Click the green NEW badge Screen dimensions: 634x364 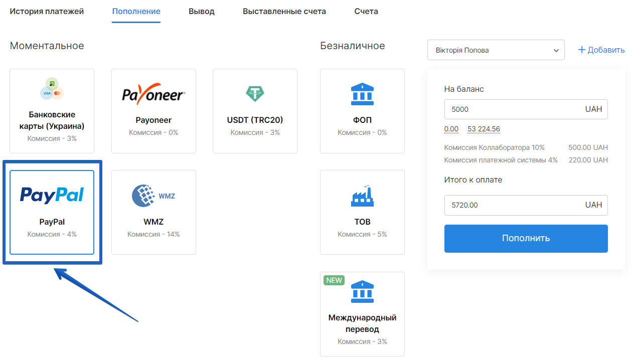click(x=334, y=280)
